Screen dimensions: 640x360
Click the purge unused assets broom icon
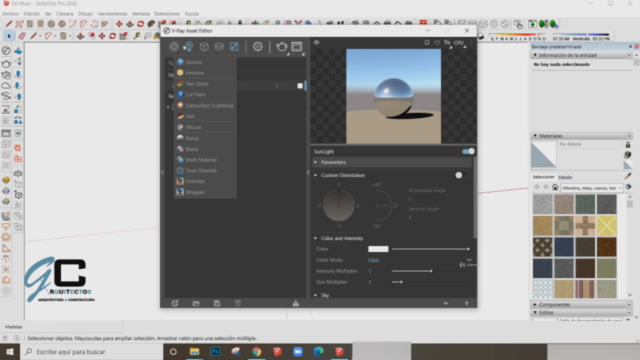pyautogui.click(x=296, y=303)
